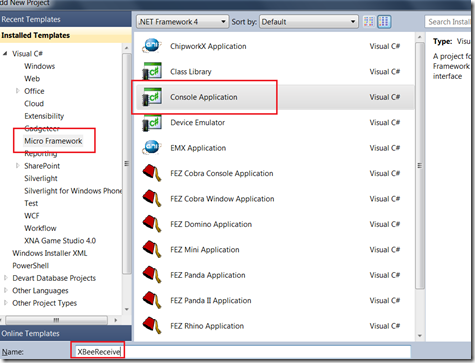Collapse the Visual C# tree node
The image size is (475, 363).
(5, 53)
